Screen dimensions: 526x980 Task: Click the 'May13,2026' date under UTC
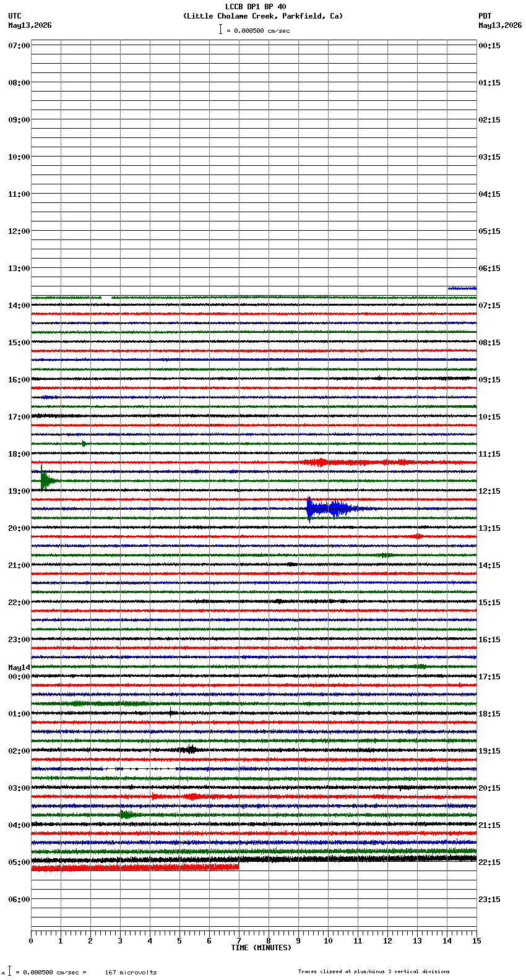pyautogui.click(x=30, y=25)
